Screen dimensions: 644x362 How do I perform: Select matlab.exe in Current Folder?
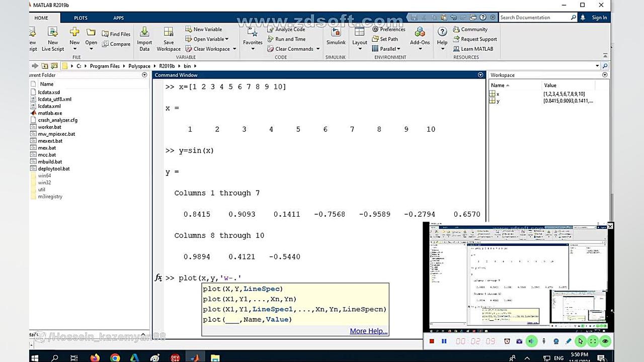(50, 113)
